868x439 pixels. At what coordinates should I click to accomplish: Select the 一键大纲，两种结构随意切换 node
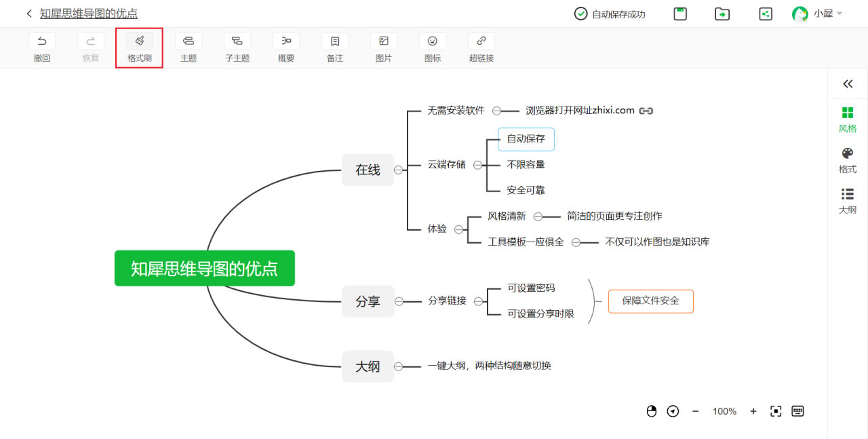point(489,366)
